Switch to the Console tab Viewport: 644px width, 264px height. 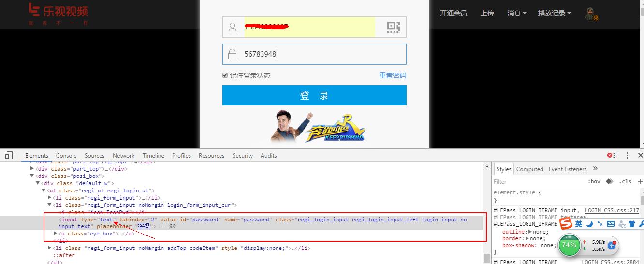[x=66, y=155]
